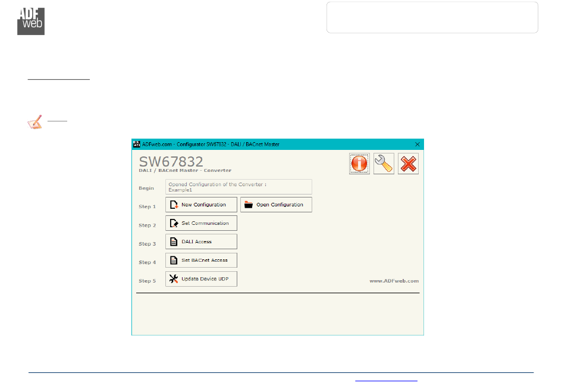Click the Step 5 label
565x392 pixels.
(x=147, y=281)
